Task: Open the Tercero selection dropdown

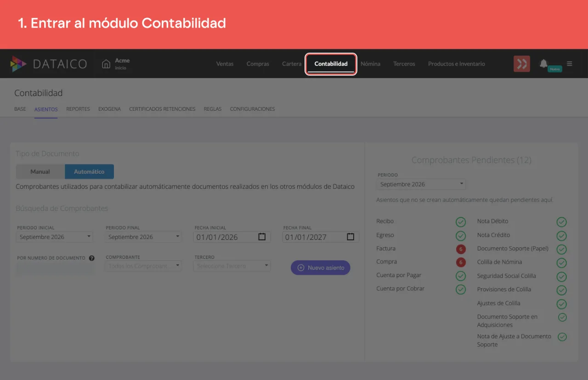Action: click(x=232, y=266)
